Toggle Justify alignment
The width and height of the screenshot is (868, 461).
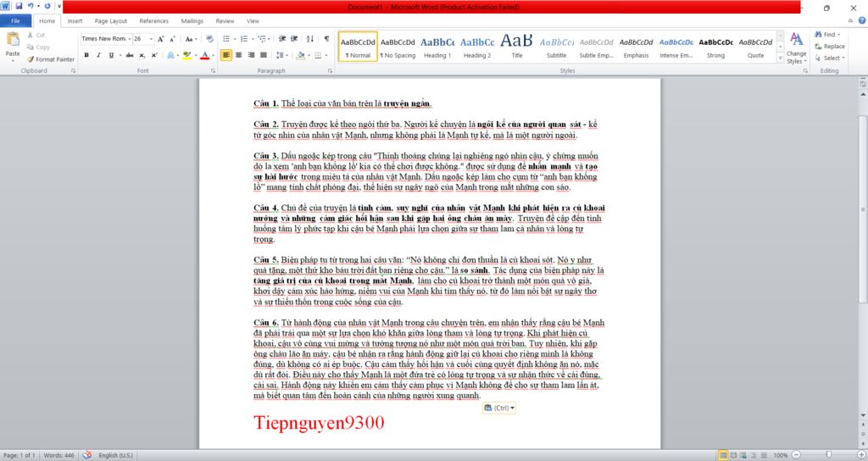click(x=264, y=55)
